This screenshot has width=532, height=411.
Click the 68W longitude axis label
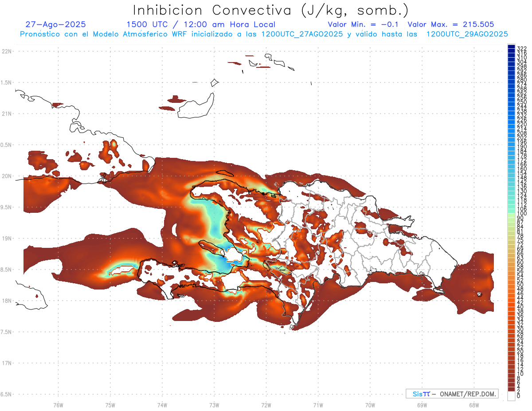[474, 405]
